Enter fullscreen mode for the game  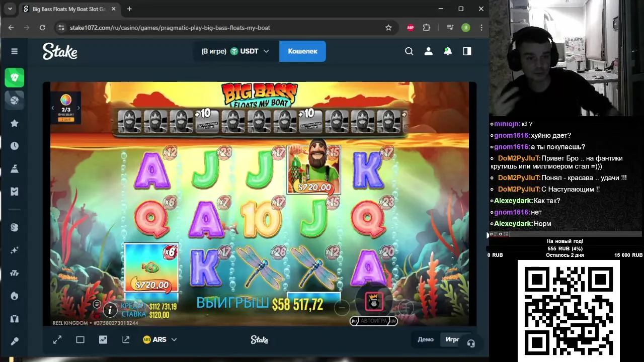(x=57, y=340)
